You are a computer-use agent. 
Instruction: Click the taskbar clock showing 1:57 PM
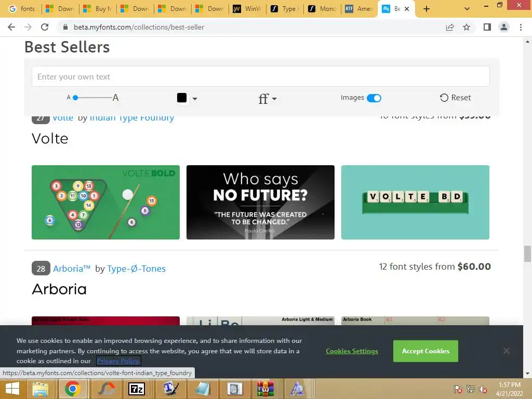tap(509, 389)
